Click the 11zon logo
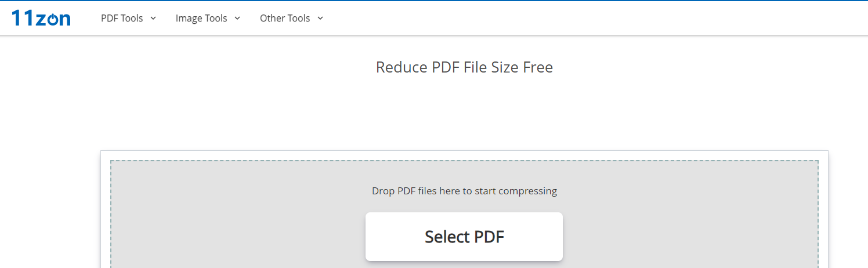 click(x=41, y=18)
